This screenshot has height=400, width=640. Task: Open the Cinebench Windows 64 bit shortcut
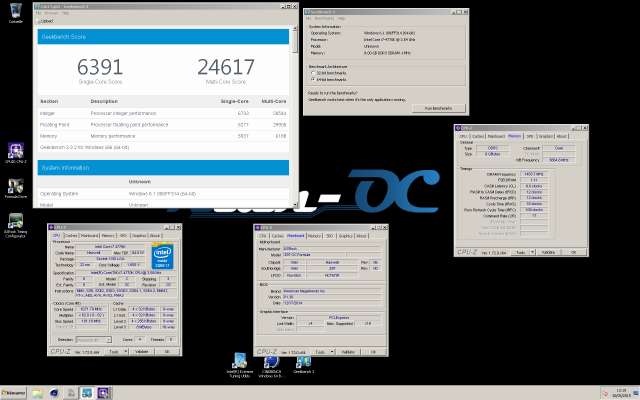point(271,367)
